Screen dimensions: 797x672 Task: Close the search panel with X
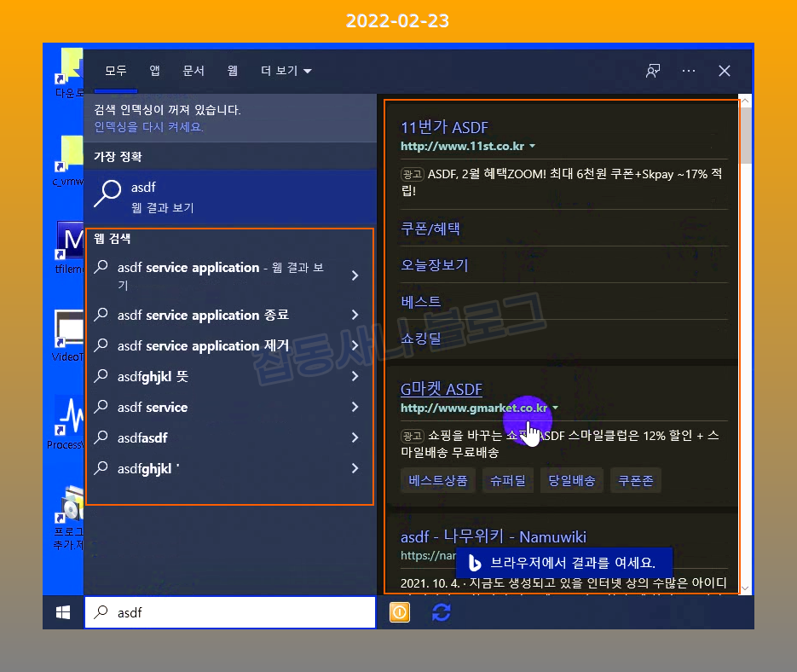tap(725, 71)
